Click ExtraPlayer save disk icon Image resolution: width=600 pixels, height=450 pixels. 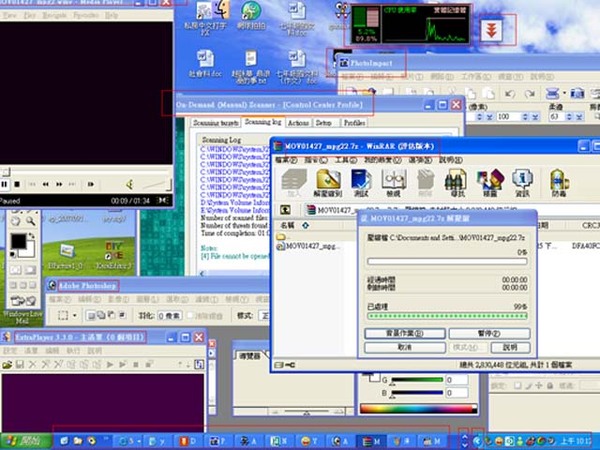tap(20, 364)
